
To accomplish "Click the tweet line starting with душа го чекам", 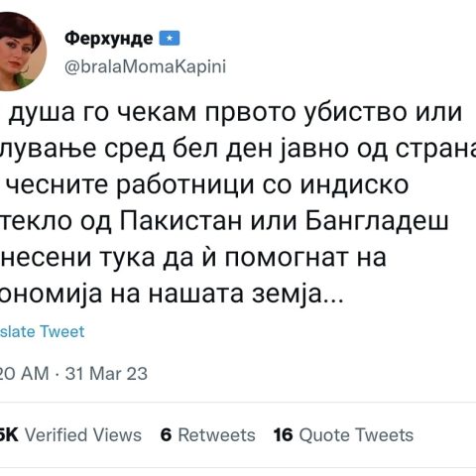I will pyautogui.click(x=235, y=113).
